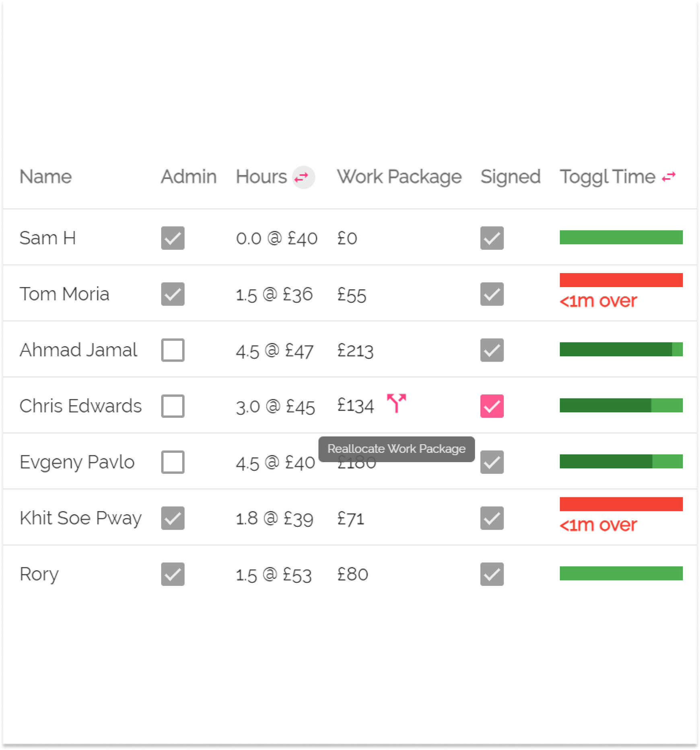Click Chris Edwards' name in the list
The height and width of the screenshot is (750, 700).
coord(80,406)
